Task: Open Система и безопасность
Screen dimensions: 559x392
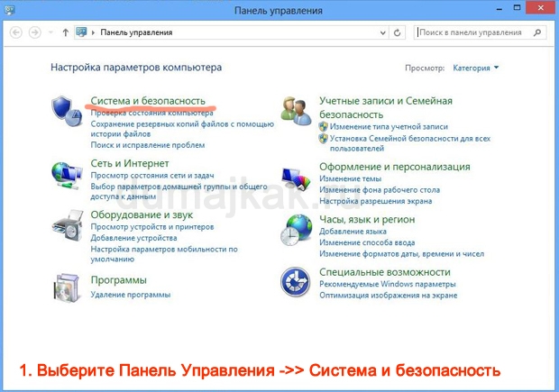Action: click(148, 101)
